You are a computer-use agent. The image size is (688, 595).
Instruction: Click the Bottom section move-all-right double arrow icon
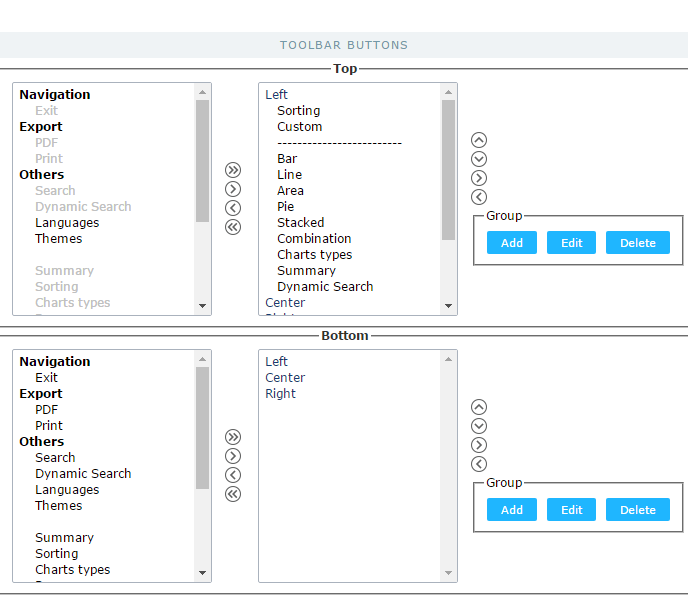coord(233,437)
